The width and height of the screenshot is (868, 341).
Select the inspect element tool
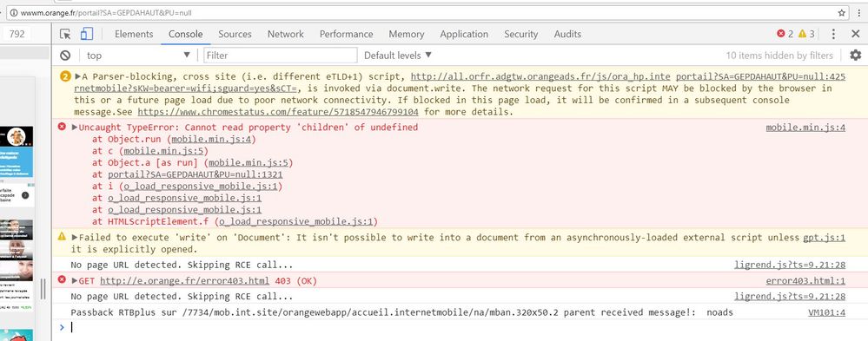point(65,34)
